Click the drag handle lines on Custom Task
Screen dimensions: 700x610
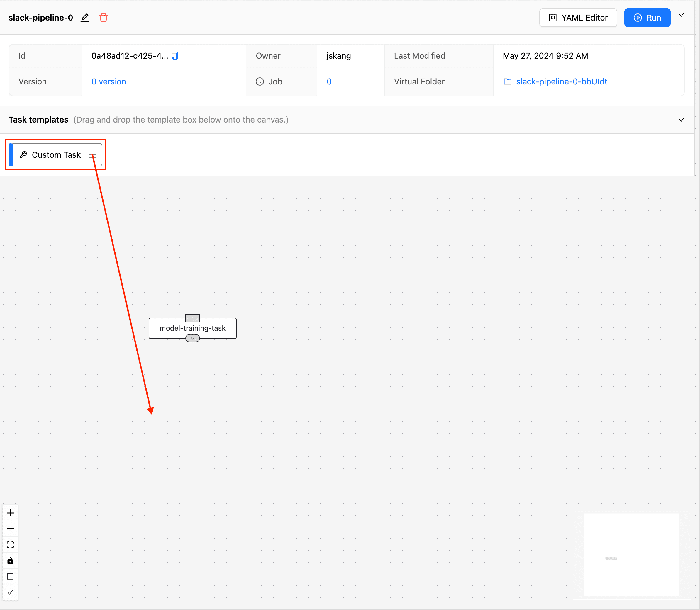coord(92,155)
